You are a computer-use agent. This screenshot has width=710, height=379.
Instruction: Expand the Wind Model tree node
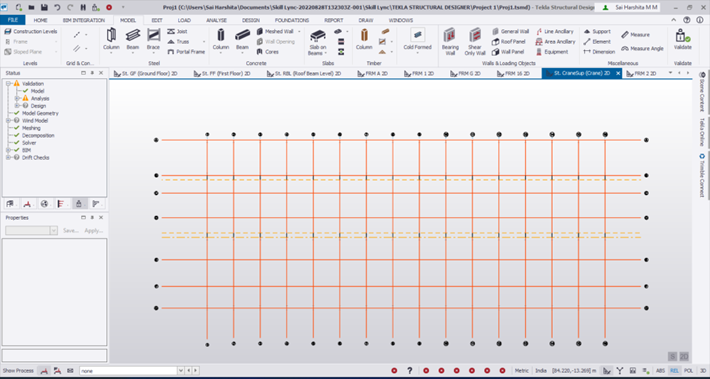point(8,121)
